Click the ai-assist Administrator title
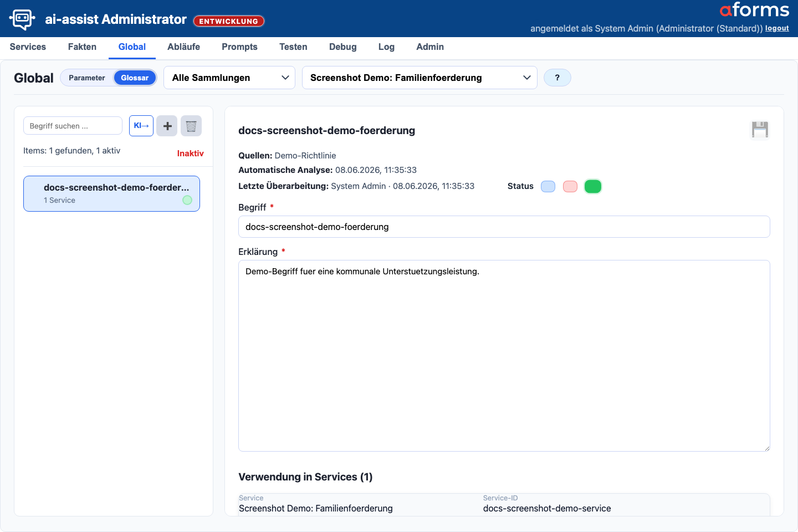 [x=116, y=19]
